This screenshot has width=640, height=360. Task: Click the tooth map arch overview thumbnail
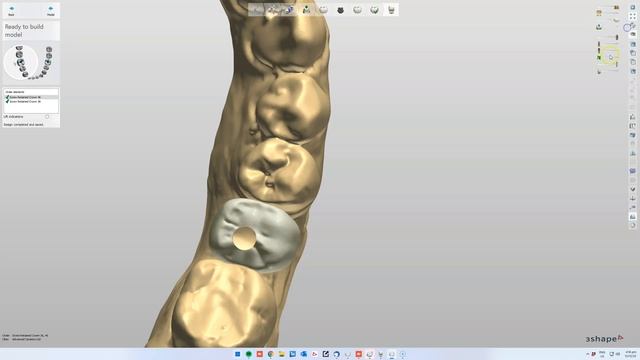coord(31,62)
